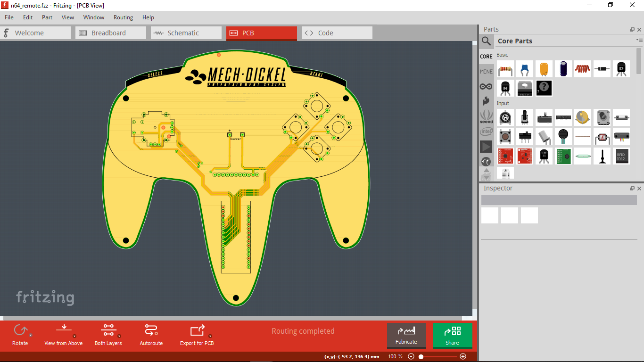Switch to the MINE parts bin
The height and width of the screenshot is (362, 644).
pyautogui.click(x=486, y=71)
